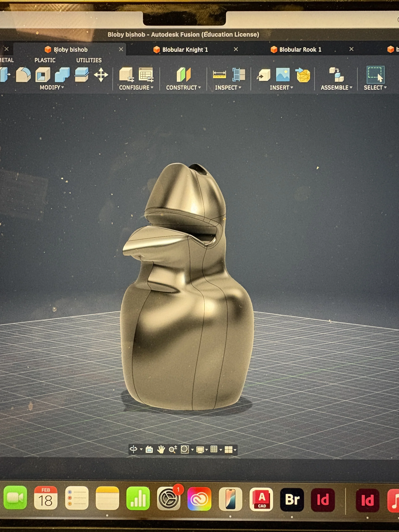Choose the Move/Copy arrows tool
The image size is (399, 532).
click(101, 75)
